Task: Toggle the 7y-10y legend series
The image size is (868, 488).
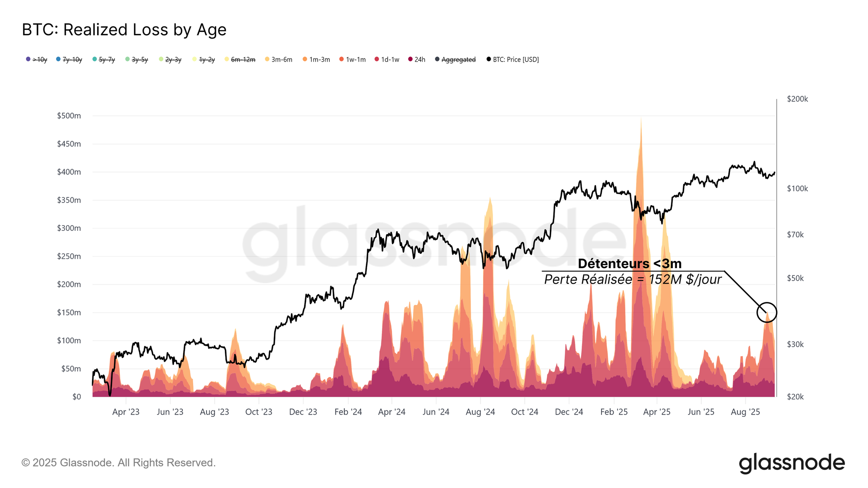Action: point(69,59)
